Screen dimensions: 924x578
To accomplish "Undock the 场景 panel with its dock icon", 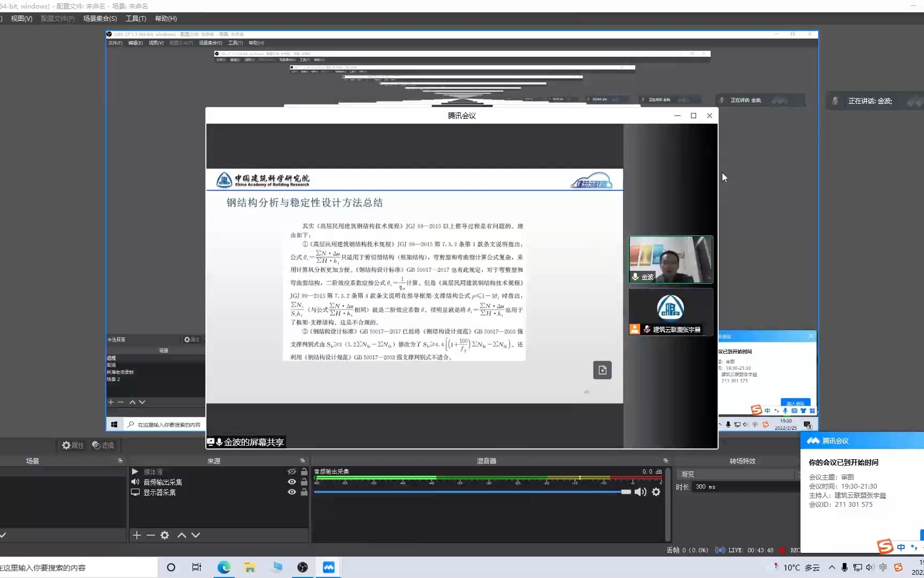I will 120,460.
